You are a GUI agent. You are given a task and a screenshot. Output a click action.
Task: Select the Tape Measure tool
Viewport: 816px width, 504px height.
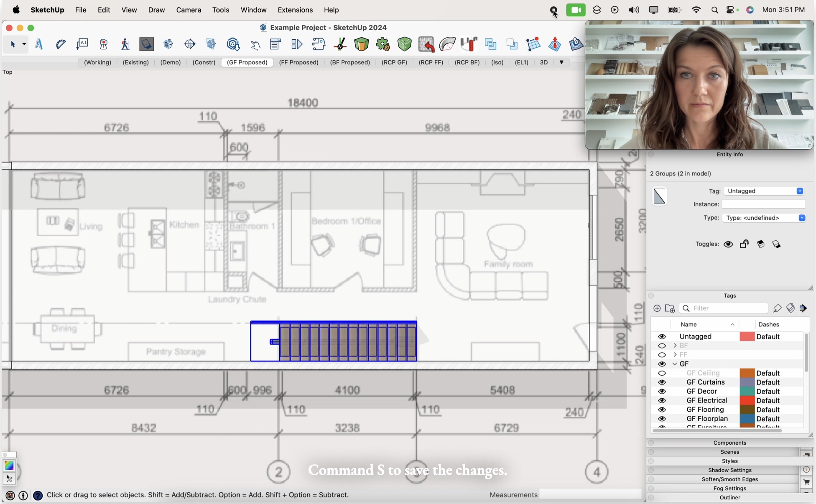(61, 44)
